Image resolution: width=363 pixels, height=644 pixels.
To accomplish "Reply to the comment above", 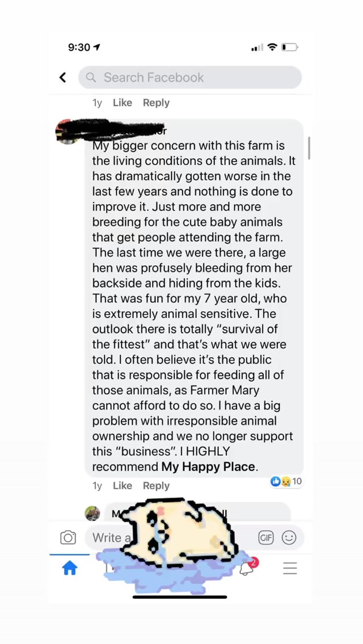I will (x=156, y=103).
